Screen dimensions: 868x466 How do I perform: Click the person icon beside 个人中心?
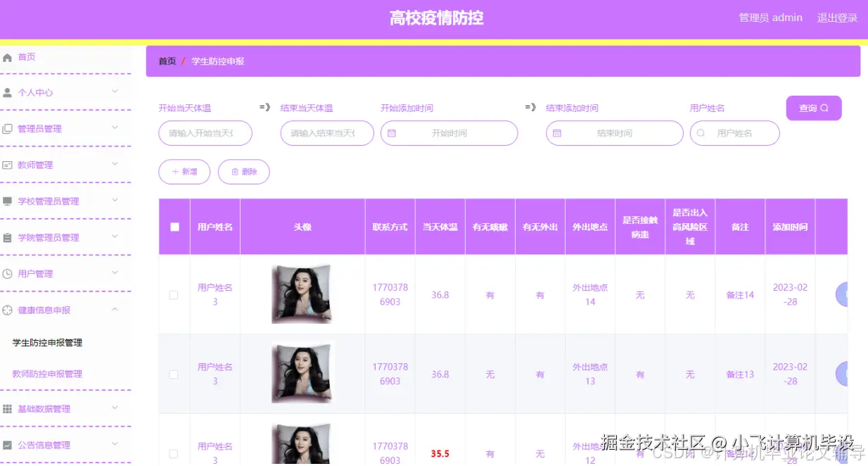[8, 92]
